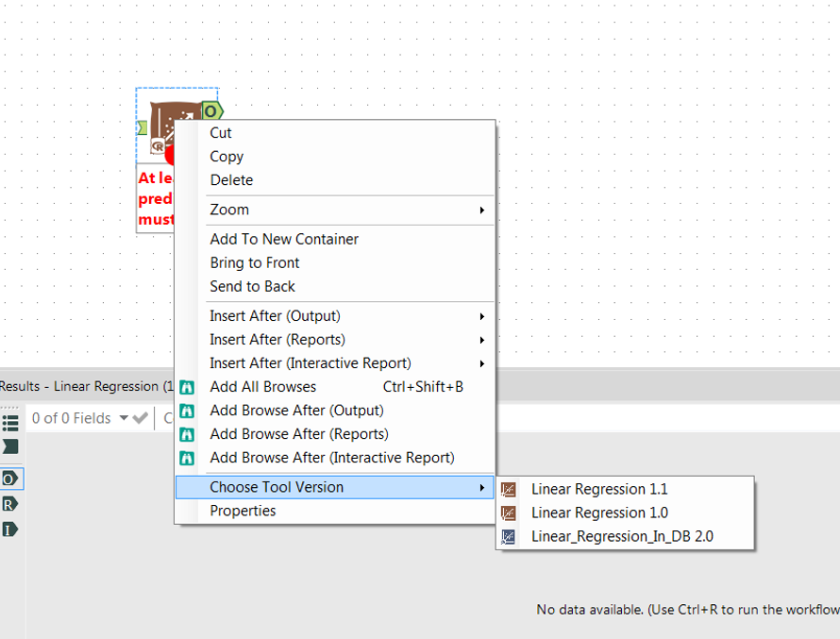Click the checkmark beside 0 of 0 Fields
Image resolution: width=840 pixels, height=639 pixels.
click(140, 418)
